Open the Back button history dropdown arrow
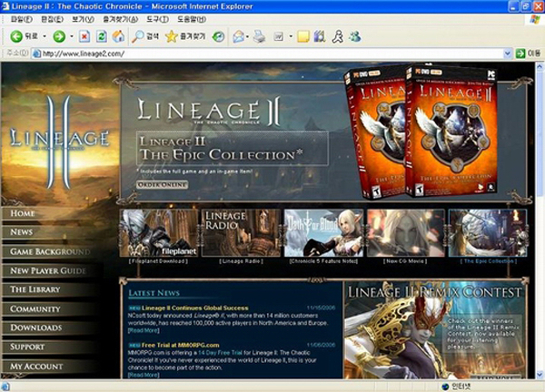This screenshot has height=392, width=545. (43, 36)
